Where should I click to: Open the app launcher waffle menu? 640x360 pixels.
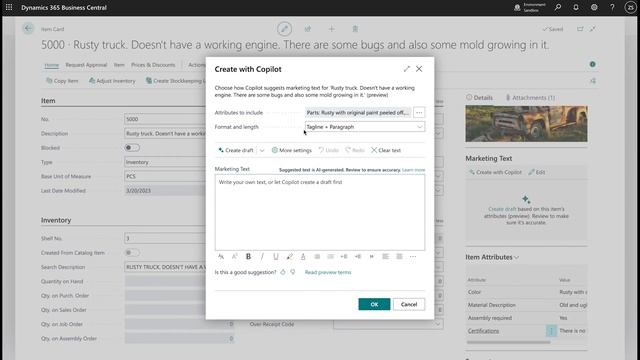pos(9,7)
